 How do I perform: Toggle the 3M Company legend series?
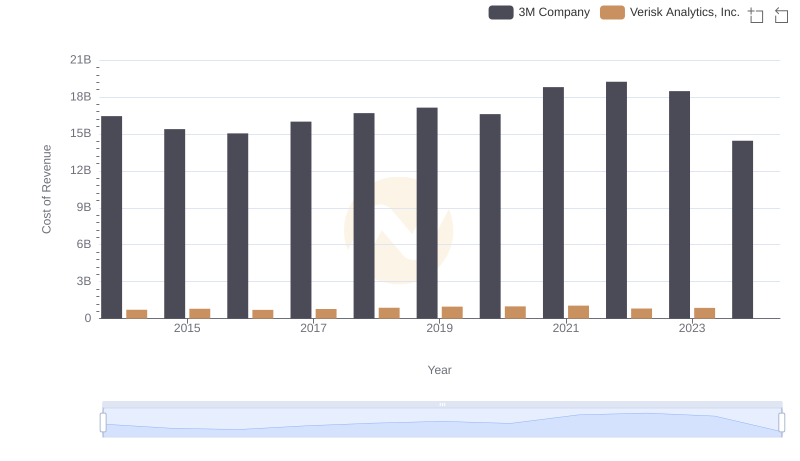point(539,12)
